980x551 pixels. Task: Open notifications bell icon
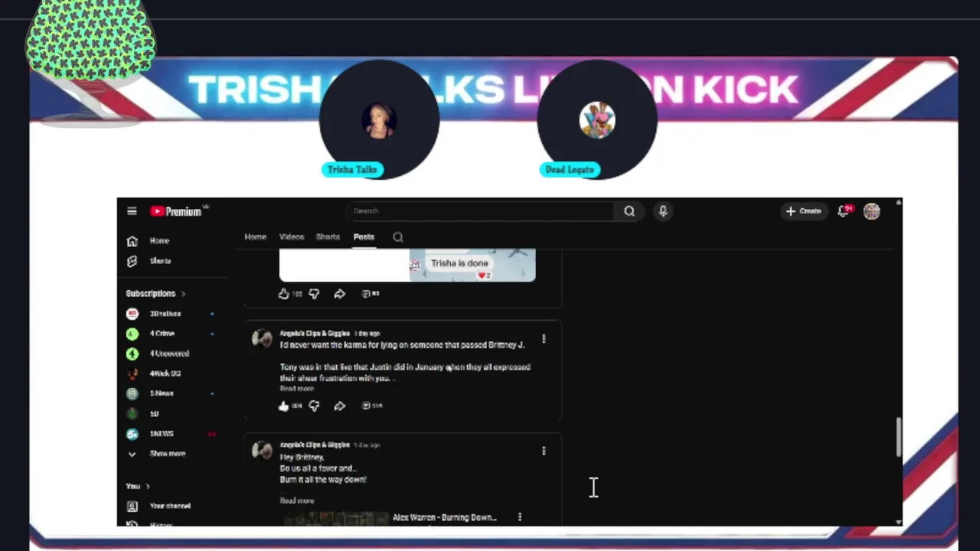pyautogui.click(x=844, y=211)
